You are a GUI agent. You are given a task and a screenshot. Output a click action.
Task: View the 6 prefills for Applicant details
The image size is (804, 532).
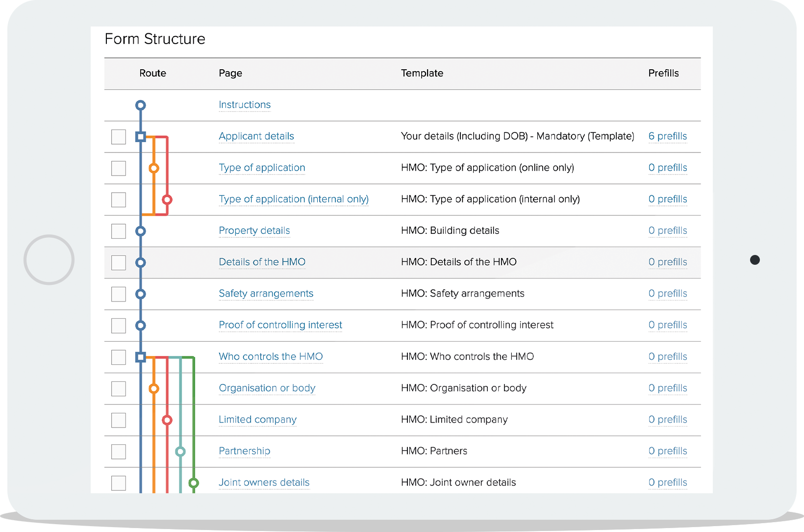[668, 136]
